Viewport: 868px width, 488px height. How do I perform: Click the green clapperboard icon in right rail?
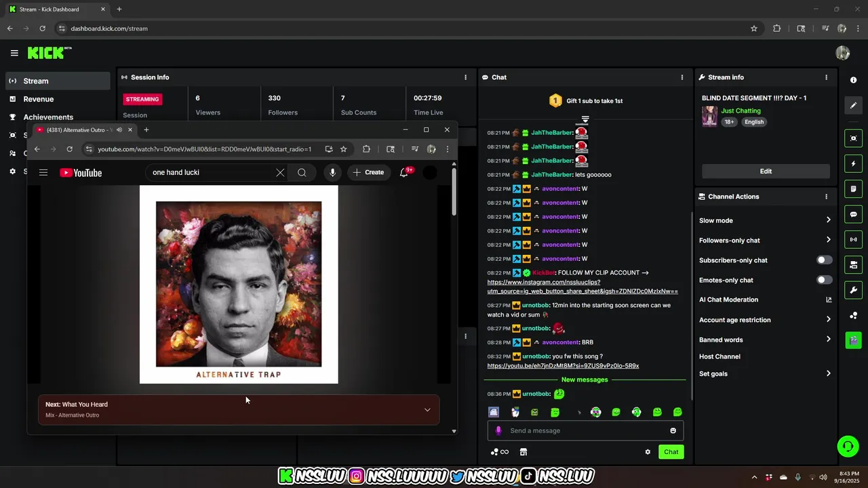(x=853, y=340)
